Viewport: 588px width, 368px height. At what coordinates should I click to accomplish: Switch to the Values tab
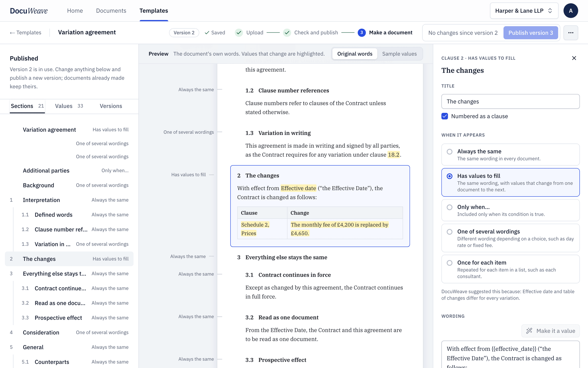69,106
